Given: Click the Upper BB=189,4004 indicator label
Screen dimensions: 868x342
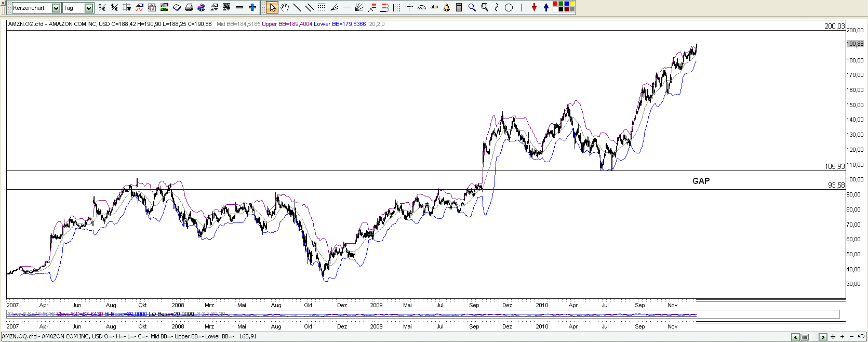Looking at the screenshot, I should coord(287,24).
